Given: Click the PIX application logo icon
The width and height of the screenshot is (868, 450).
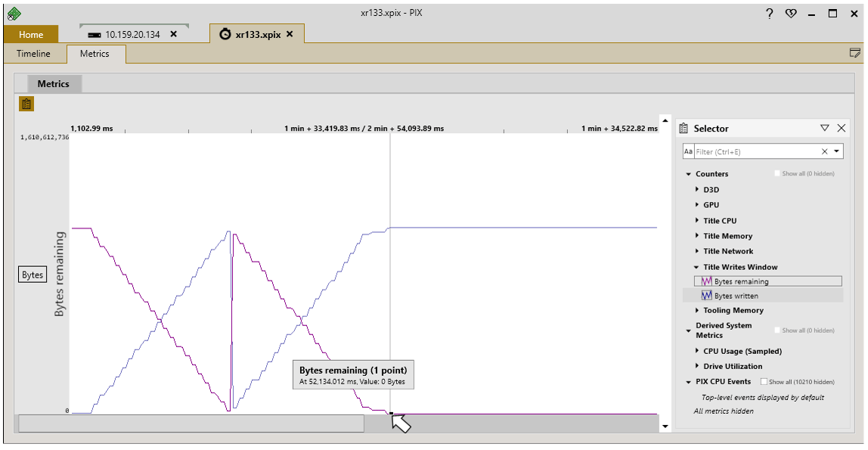Looking at the screenshot, I should tap(14, 14).
